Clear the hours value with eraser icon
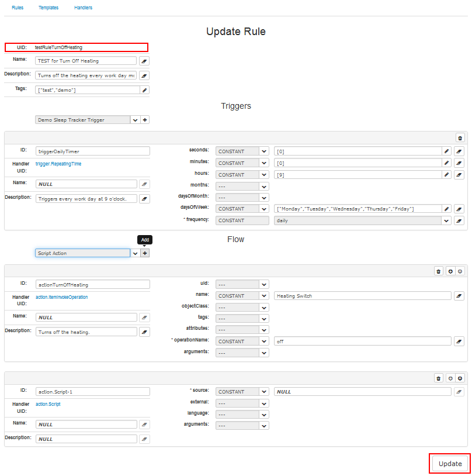 [x=459, y=175]
